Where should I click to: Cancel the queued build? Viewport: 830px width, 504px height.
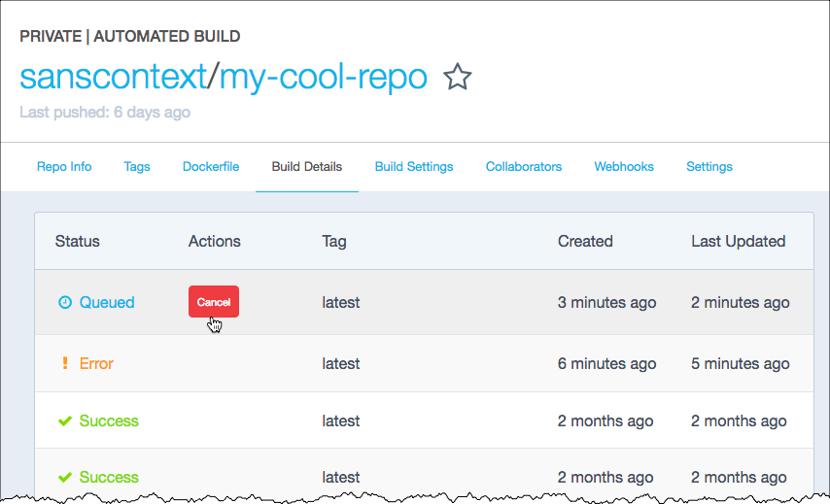click(x=214, y=302)
